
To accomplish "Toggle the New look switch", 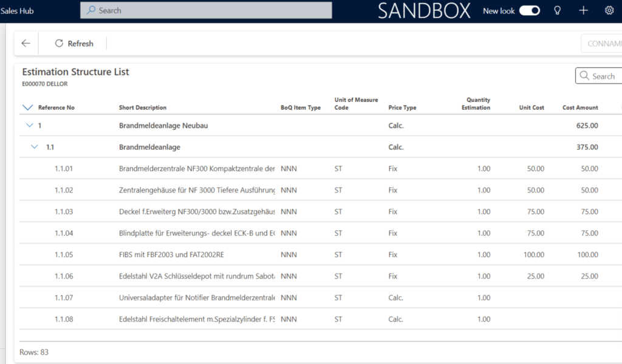I will [x=529, y=11].
